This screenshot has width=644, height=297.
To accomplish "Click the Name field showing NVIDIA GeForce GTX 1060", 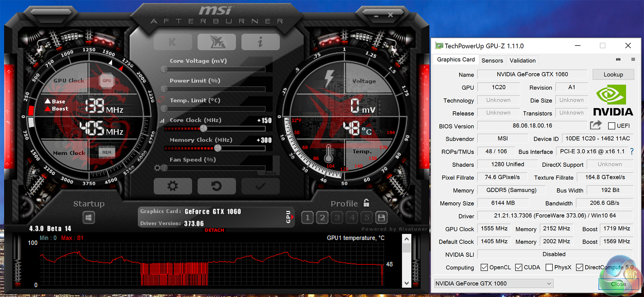I will coord(532,74).
